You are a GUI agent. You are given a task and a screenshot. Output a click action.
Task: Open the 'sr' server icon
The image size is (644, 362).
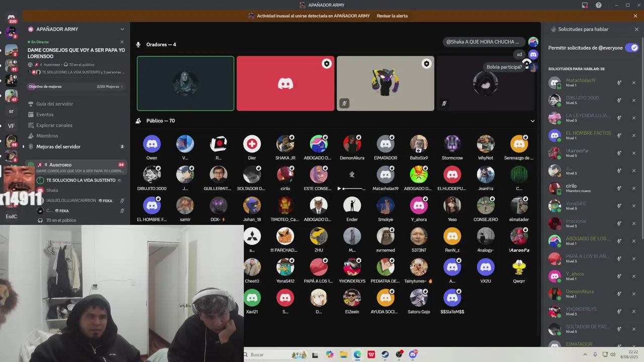[11, 111]
